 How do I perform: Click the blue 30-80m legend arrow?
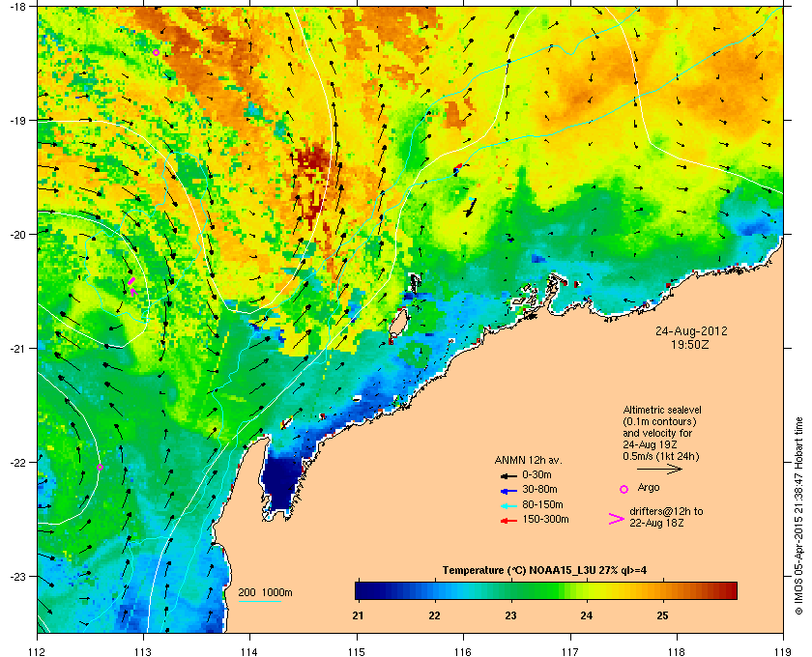coord(508,490)
